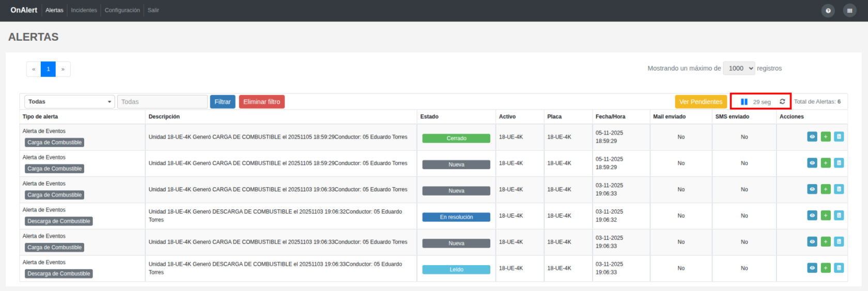Open document icon in Cerrado alert row
The height and width of the screenshot is (291, 868).
point(839,137)
